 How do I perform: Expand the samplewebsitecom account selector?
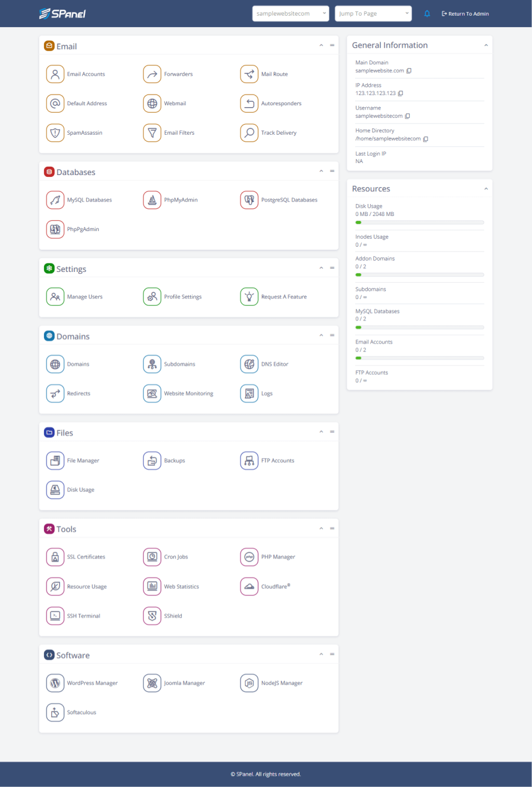click(x=291, y=13)
